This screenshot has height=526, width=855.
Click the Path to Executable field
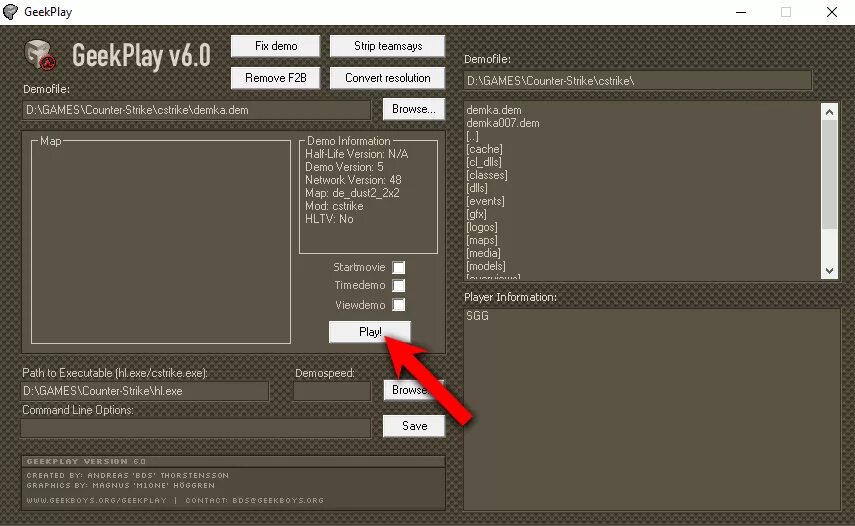tap(145, 391)
